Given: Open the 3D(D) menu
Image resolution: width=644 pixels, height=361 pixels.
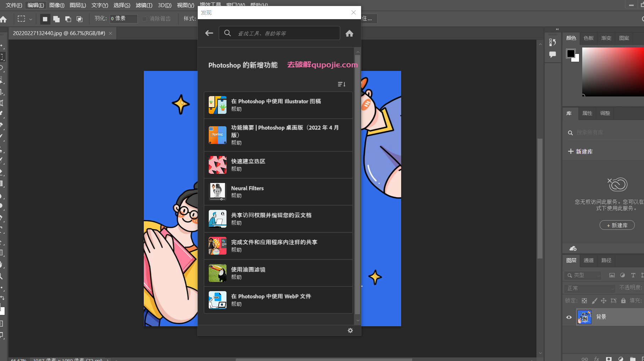Looking at the screenshot, I should click(165, 5).
